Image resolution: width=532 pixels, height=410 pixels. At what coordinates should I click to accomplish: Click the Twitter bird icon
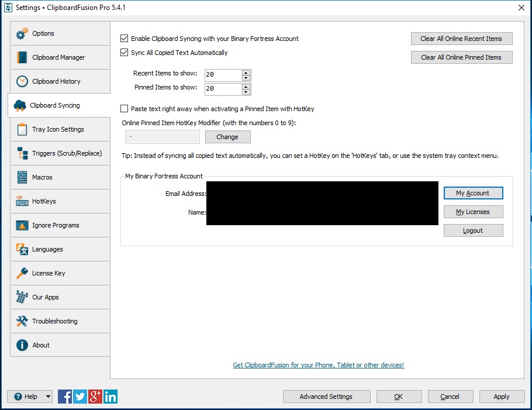[x=80, y=397]
